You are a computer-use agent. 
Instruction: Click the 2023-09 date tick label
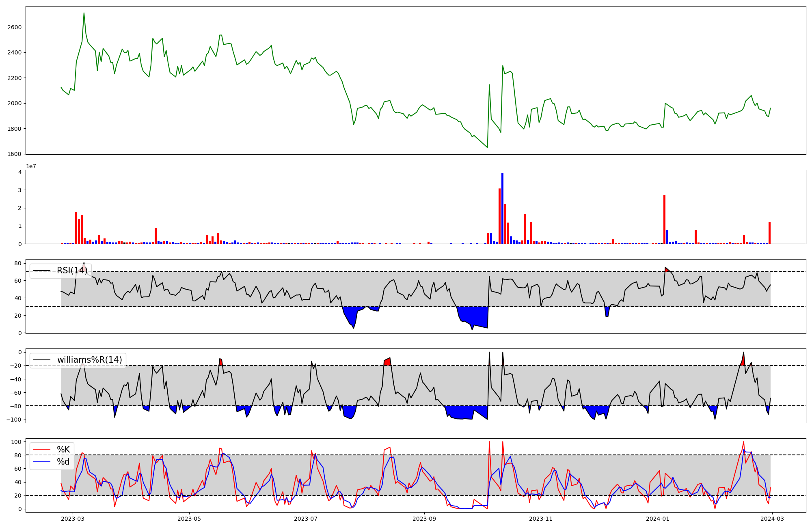[x=424, y=519]
